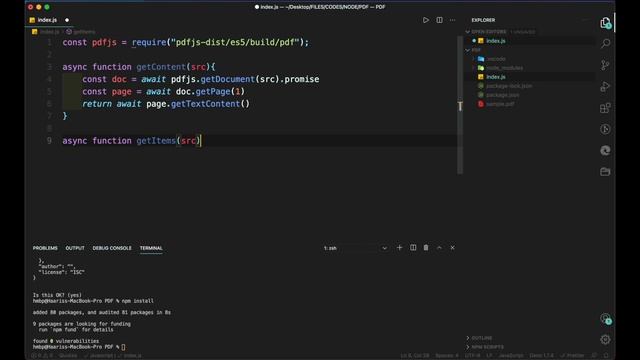
Task: Click getTextContent on line 6
Action: click(x=205, y=104)
